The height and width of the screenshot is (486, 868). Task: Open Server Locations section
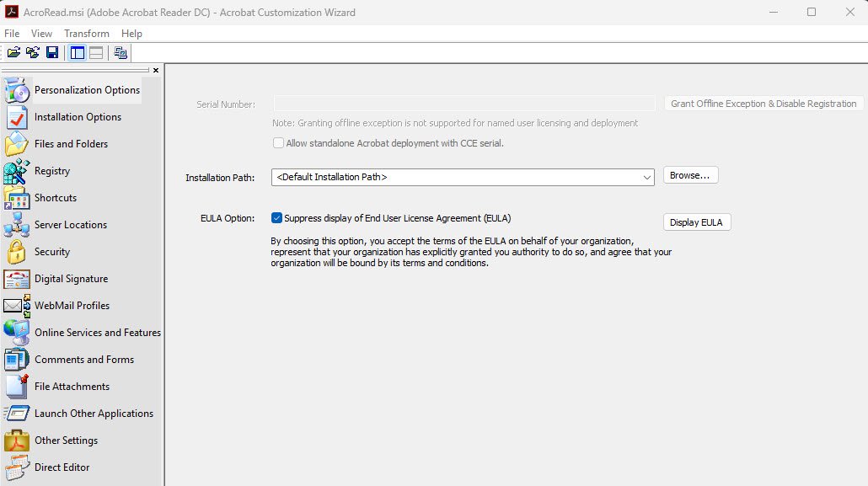[70, 225]
